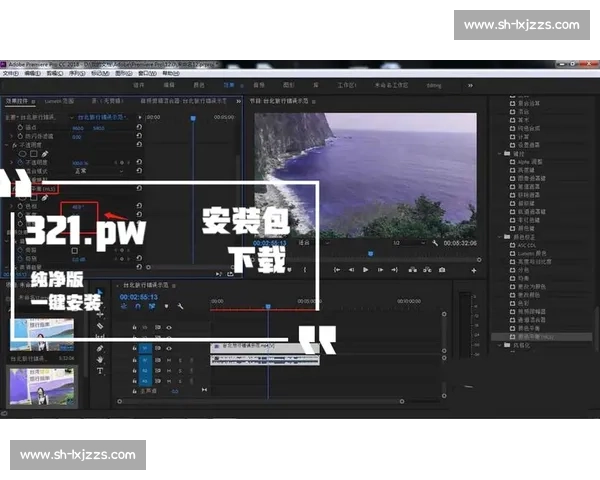Switch to the 效果 workspace tab

(x=229, y=85)
